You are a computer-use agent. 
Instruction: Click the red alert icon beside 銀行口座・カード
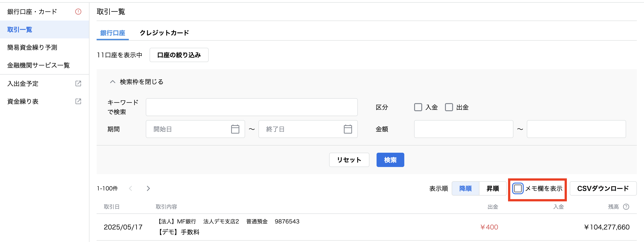pyautogui.click(x=78, y=12)
